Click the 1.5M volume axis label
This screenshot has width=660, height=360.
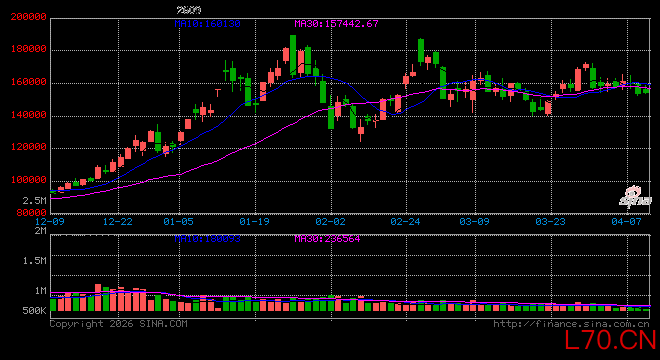click(x=35, y=261)
